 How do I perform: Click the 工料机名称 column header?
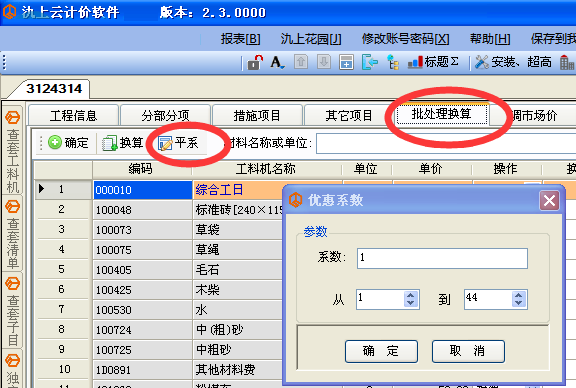(x=266, y=169)
